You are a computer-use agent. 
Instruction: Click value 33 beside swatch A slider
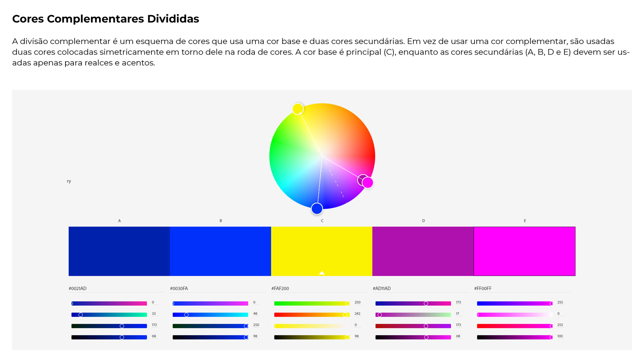pos(154,314)
